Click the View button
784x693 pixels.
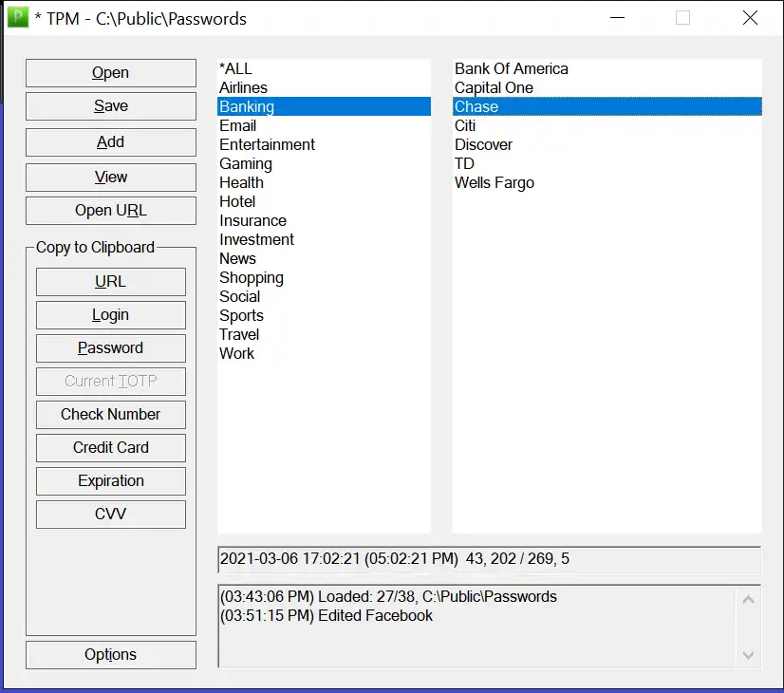[x=110, y=177]
